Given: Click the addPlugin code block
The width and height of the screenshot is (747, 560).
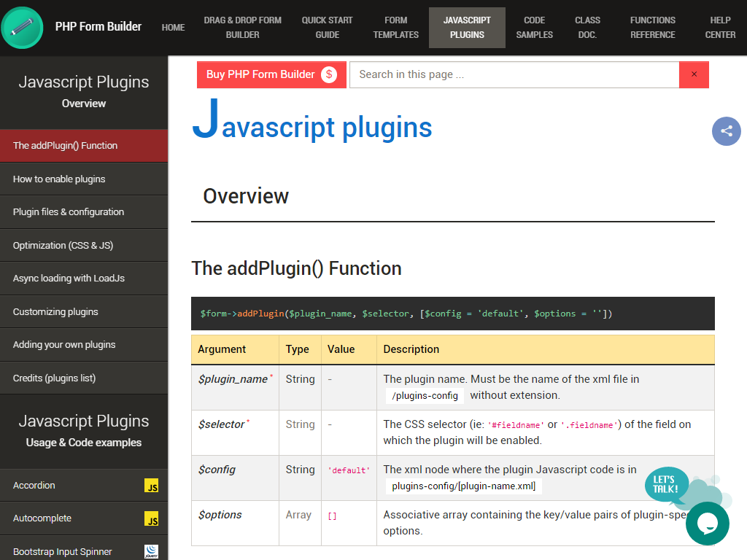Looking at the screenshot, I should coord(452,314).
